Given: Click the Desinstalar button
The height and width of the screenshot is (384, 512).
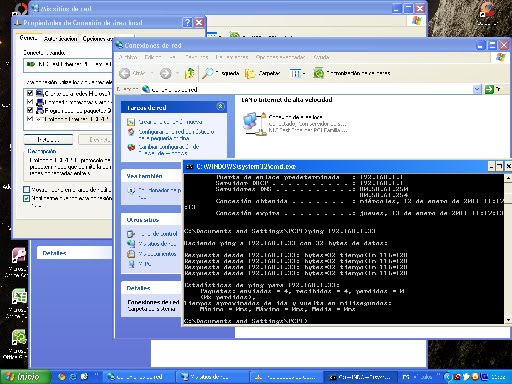Looking at the screenshot, I should [x=95, y=139].
